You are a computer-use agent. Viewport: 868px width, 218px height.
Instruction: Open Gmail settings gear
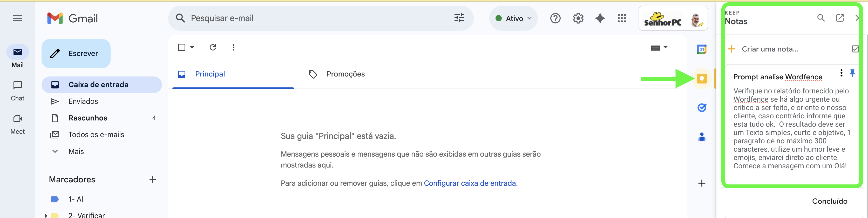click(x=578, y=18)
